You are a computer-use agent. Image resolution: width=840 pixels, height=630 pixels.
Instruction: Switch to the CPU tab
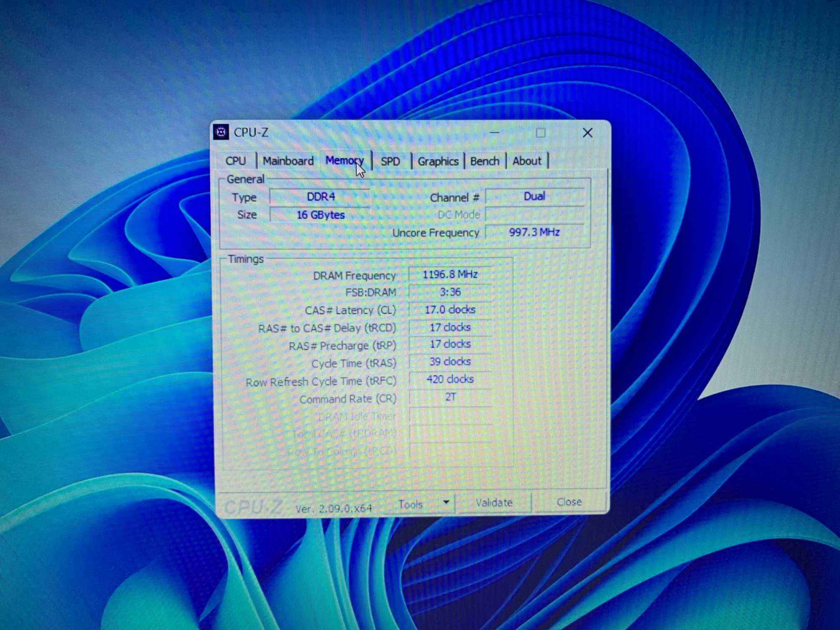(235, 161)
